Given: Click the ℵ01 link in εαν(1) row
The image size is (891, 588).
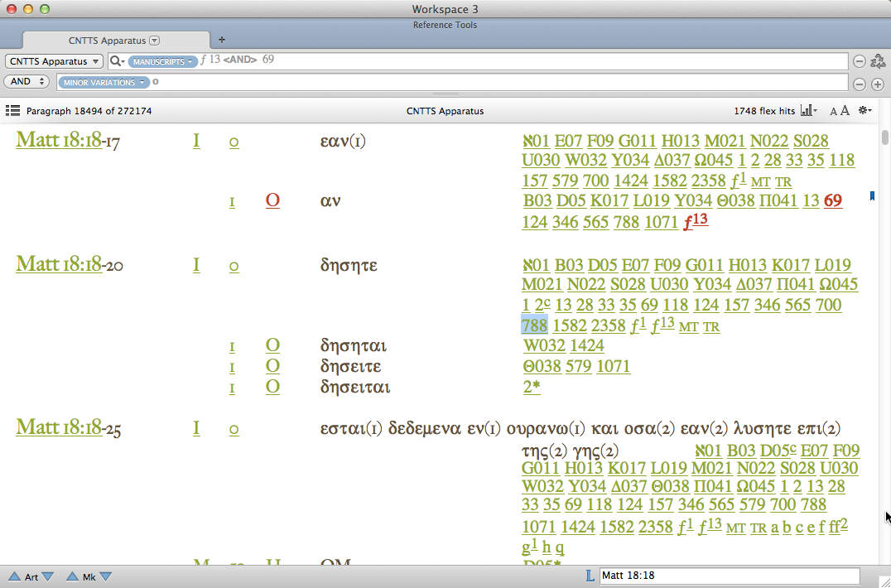Looking at the screenshot, I should tap(536, 141).
